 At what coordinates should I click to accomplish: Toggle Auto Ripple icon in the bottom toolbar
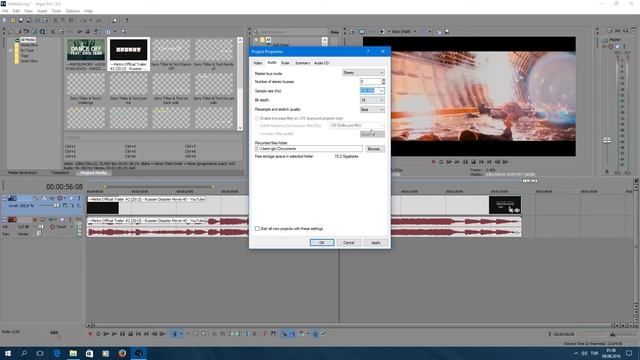click(x=301, y=334)
